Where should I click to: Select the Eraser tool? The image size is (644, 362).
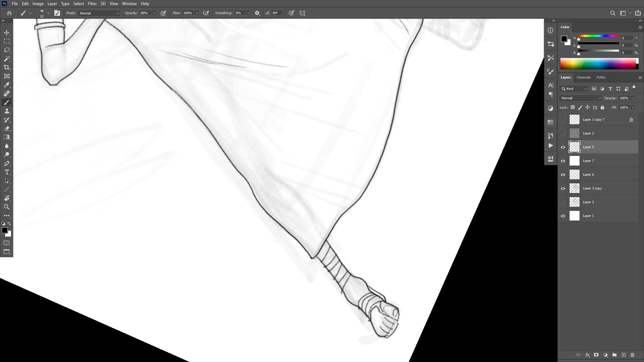(x=7, y=128)
